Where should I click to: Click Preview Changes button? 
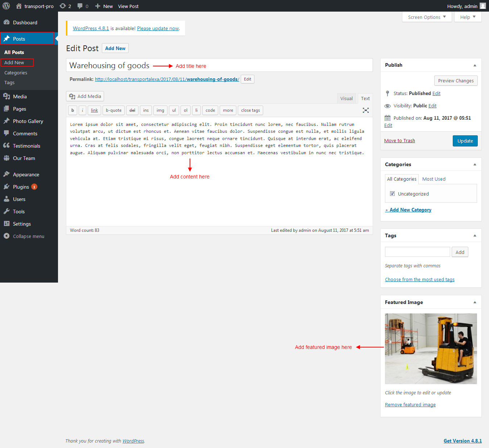click(456, 81)
